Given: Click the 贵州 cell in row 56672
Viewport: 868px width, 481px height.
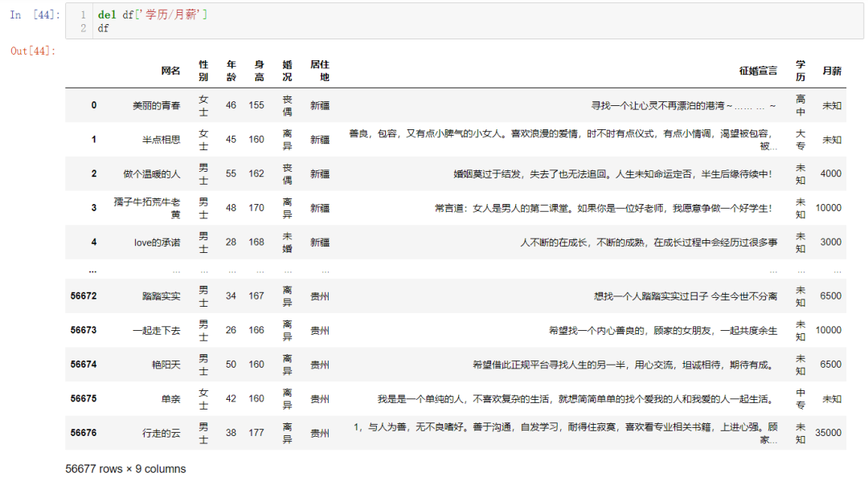Looking at the screenshot, I should (320, 296).
